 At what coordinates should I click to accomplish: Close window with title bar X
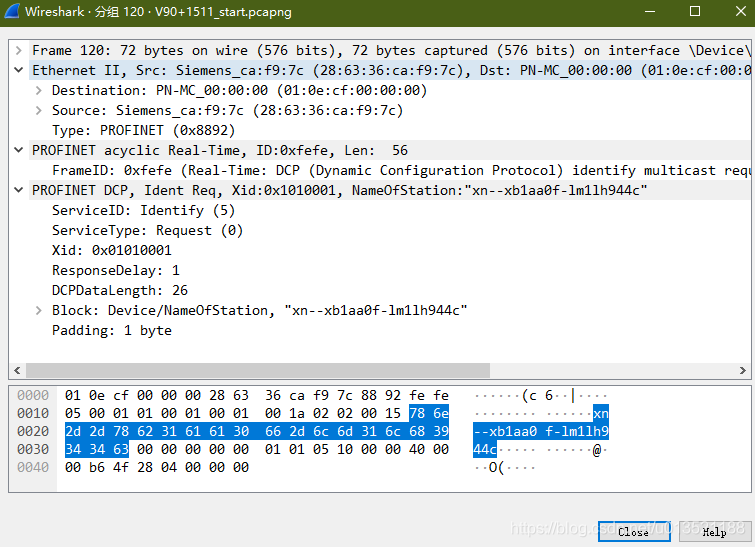point(741,11)
